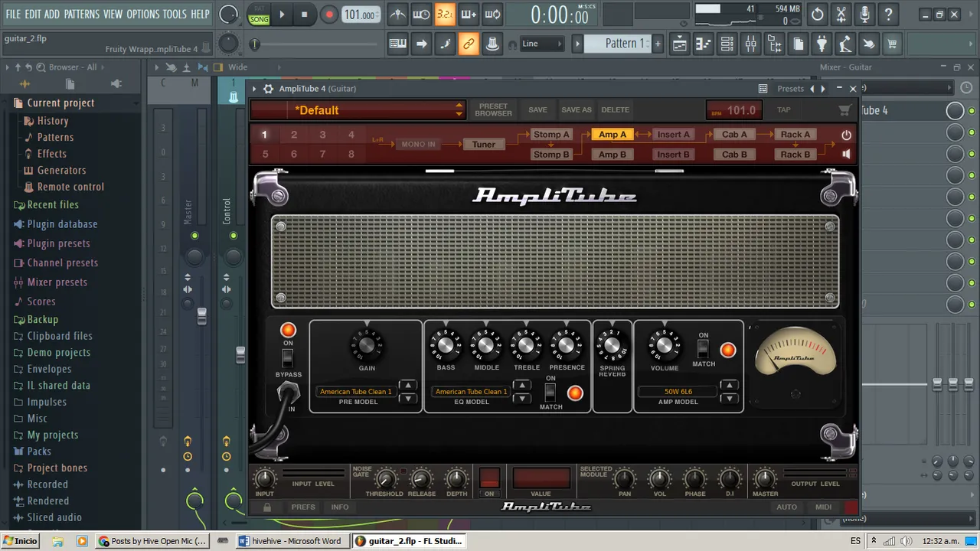Enable the MIDI button in AmpliTube
The width and height of the screenshot is (980, 551).
824,507
